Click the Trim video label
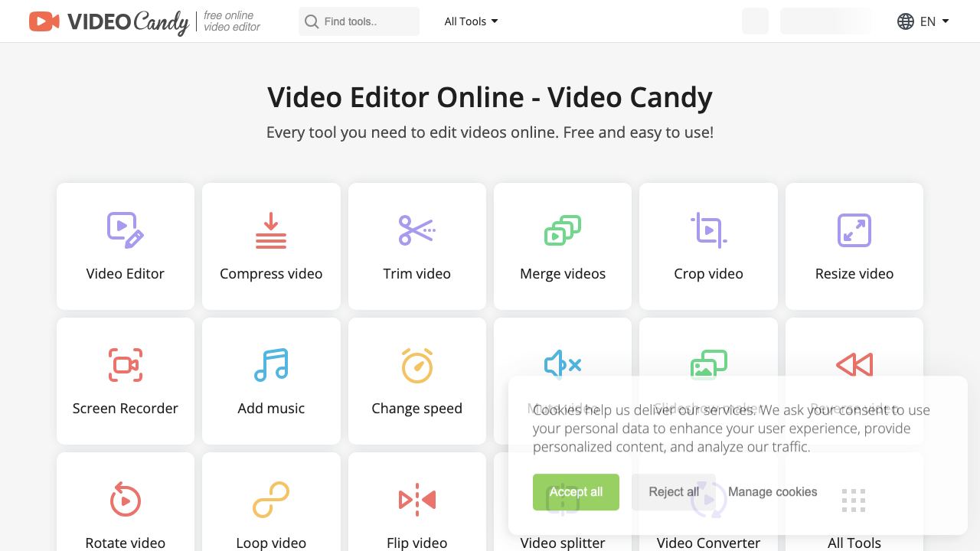 [x=417, y=274]
